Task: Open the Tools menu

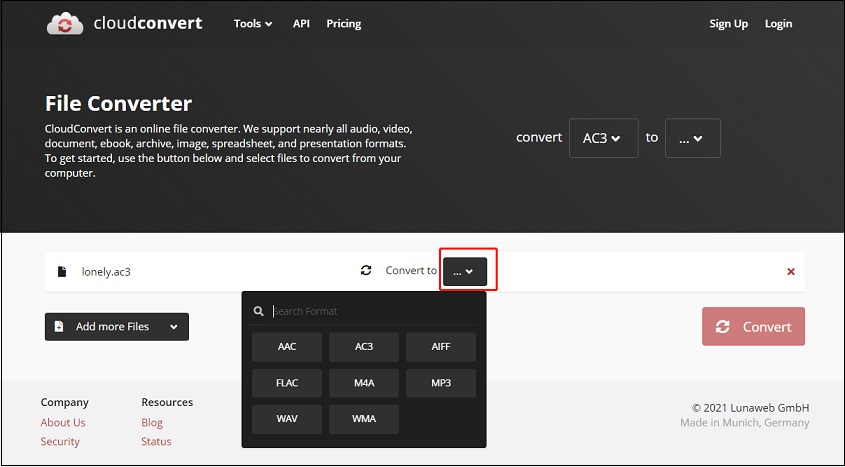Action: point(253,24)
